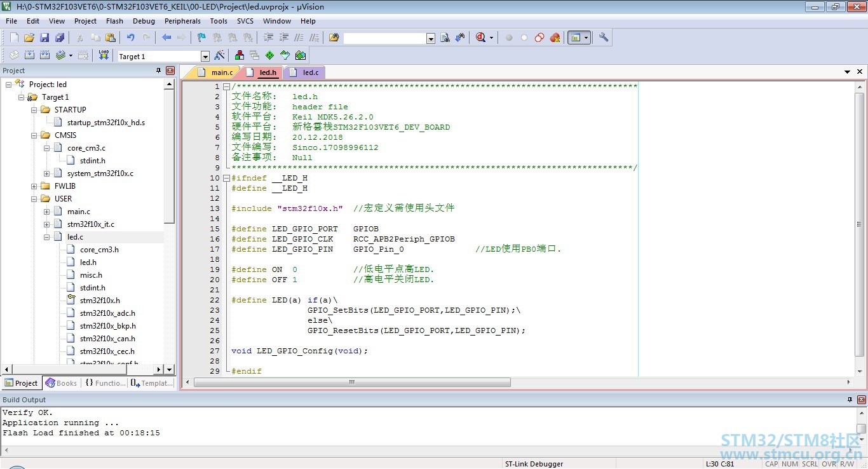Switch to the Templates panel tab
868x469 pixels.
point(151,383)
